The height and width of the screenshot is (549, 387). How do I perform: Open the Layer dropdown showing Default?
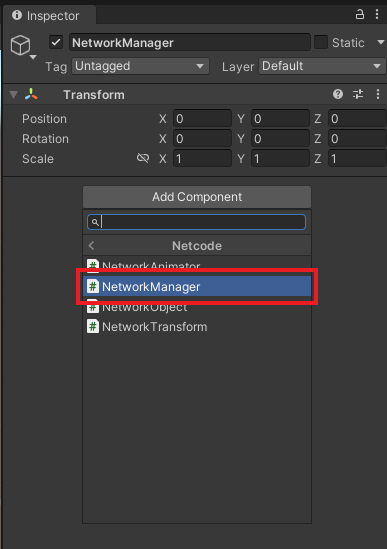pyautogui.click(x=322, y=66)
